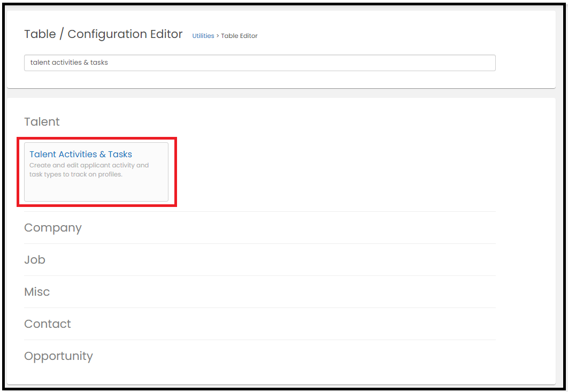This screenshot has width=568, height=392.
Task: Expand the Misc section
Action: (x=37, y=291)
